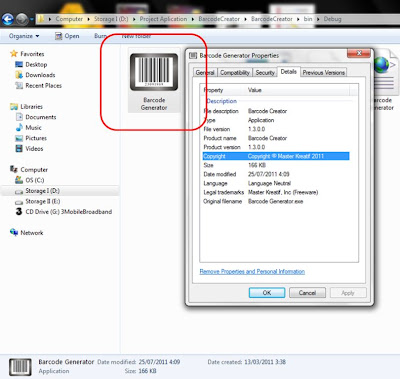Click Burn in the toolbar
Screen dimensions: 400x379
[100, 36]
